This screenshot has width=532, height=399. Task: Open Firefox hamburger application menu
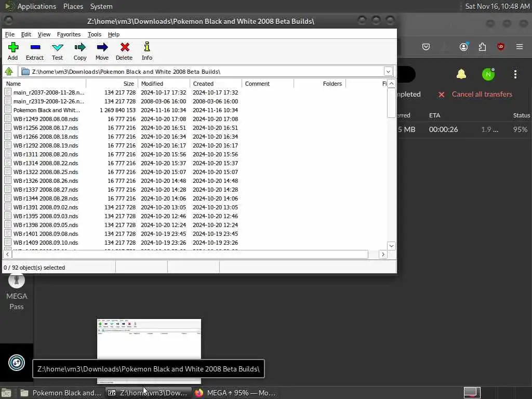point(520,46)
